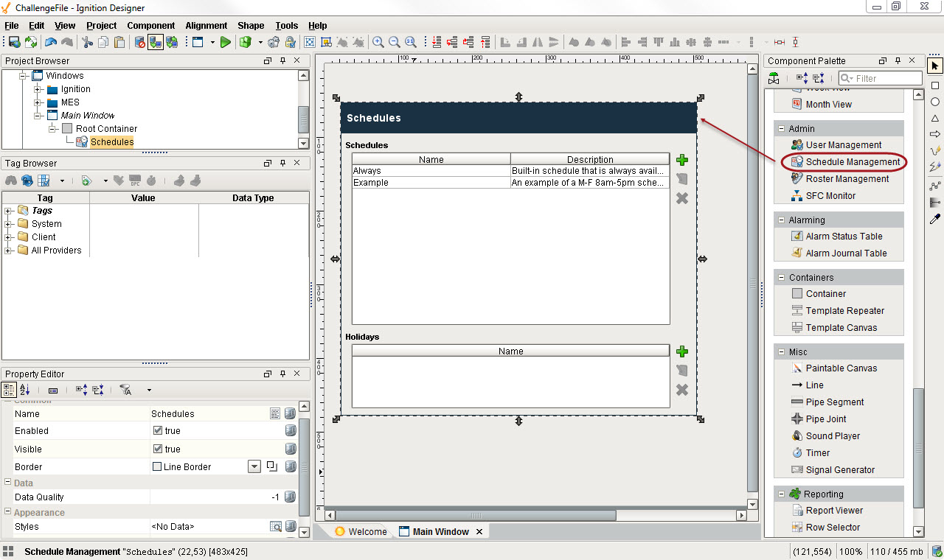Open the Component menu
944x560 pixels.
[150, 26]
